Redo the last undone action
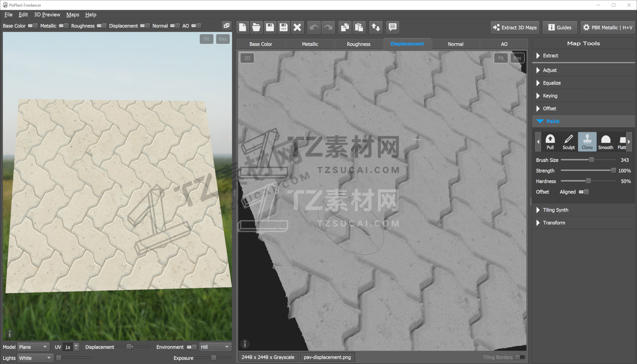637x364 pixels. pos(328,27)
